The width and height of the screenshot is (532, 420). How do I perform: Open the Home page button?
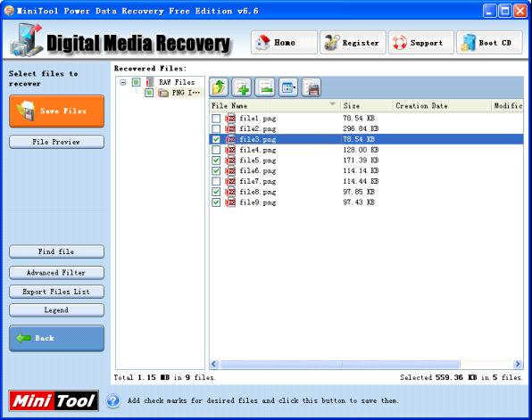[284, 43]
